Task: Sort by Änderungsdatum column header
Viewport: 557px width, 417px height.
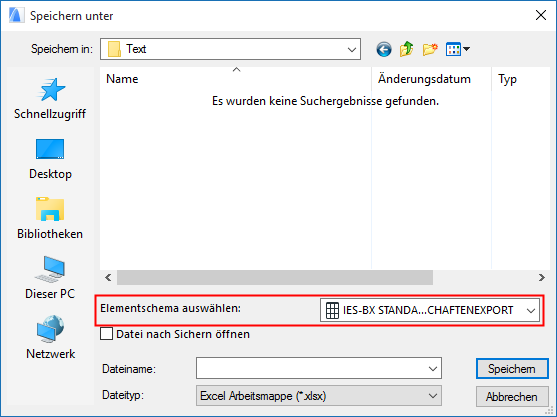Action: (431, 79)
